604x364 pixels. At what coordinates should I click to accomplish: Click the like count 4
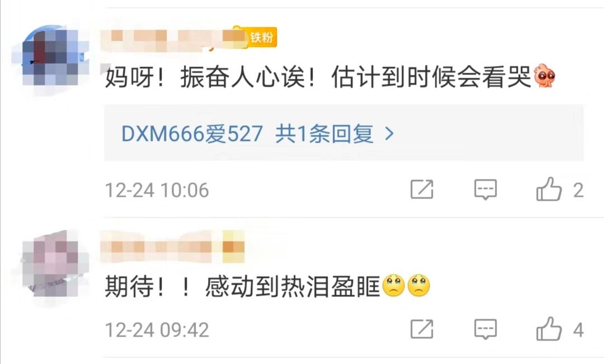coord(578,330)
